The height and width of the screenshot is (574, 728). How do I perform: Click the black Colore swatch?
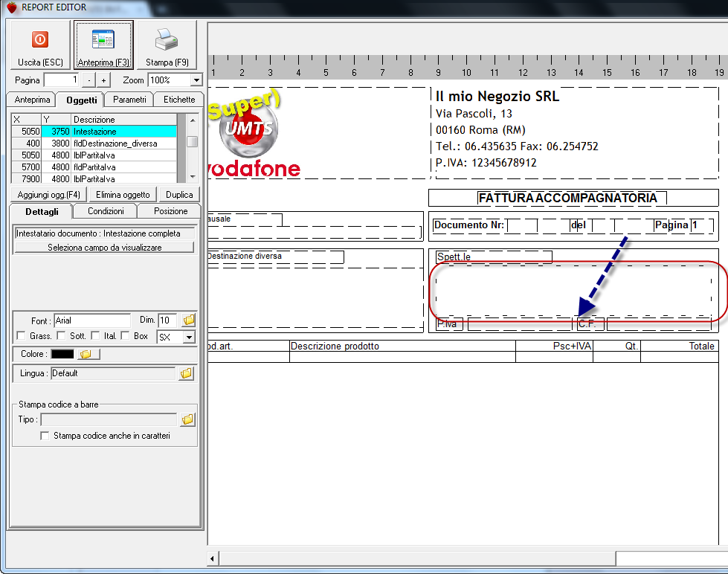(x=62, y=355)
